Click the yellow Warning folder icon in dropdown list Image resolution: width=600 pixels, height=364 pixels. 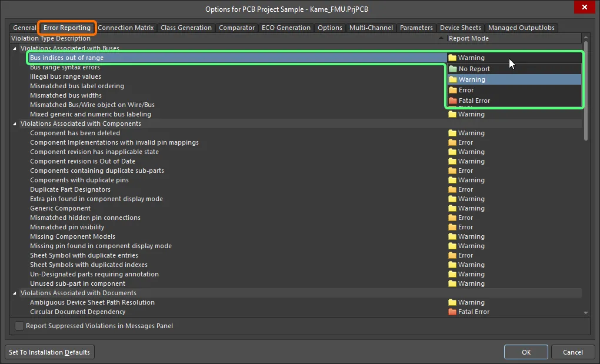(453, 79)
